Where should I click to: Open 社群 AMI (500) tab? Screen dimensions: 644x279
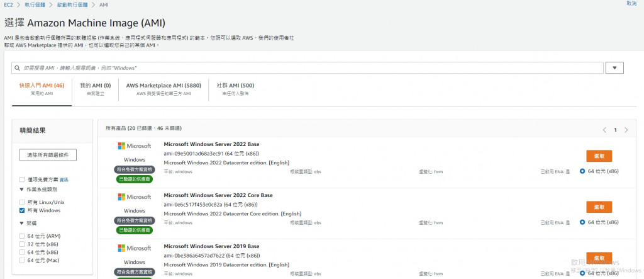click(x=235, y=89)
